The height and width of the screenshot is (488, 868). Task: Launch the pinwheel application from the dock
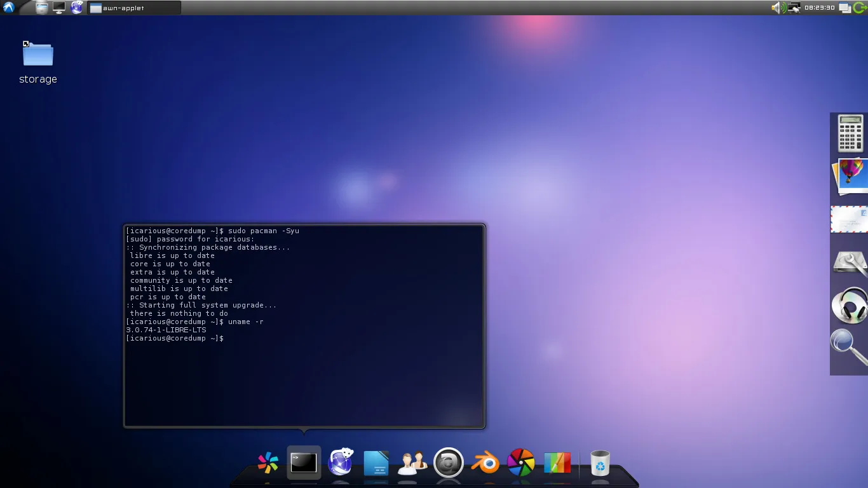(268, 463)
